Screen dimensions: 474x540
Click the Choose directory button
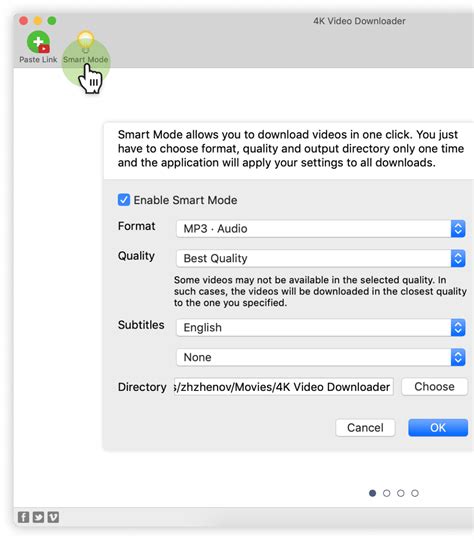pyautogui.click(x=434, y=387)
